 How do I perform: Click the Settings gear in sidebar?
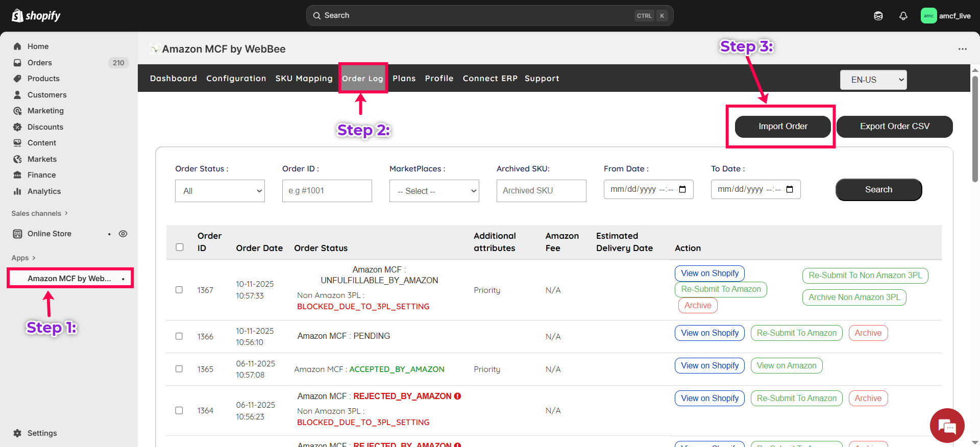(x=17, y=433)
